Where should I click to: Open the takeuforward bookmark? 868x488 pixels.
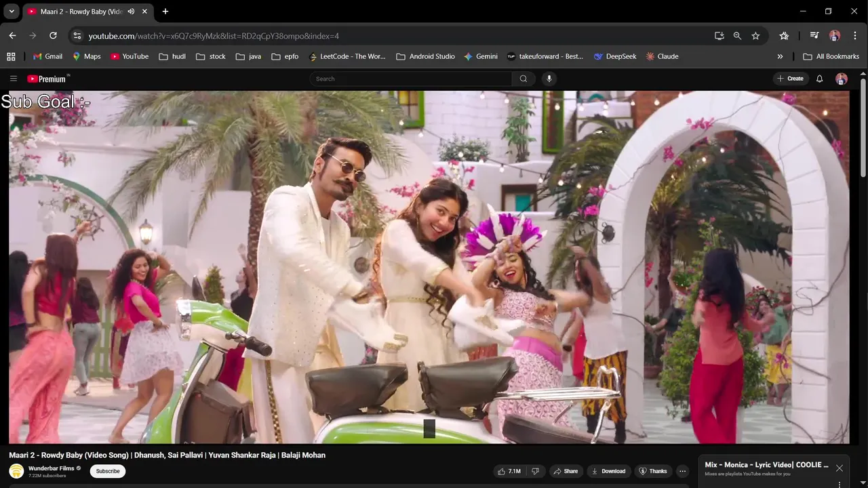[545, 56]
